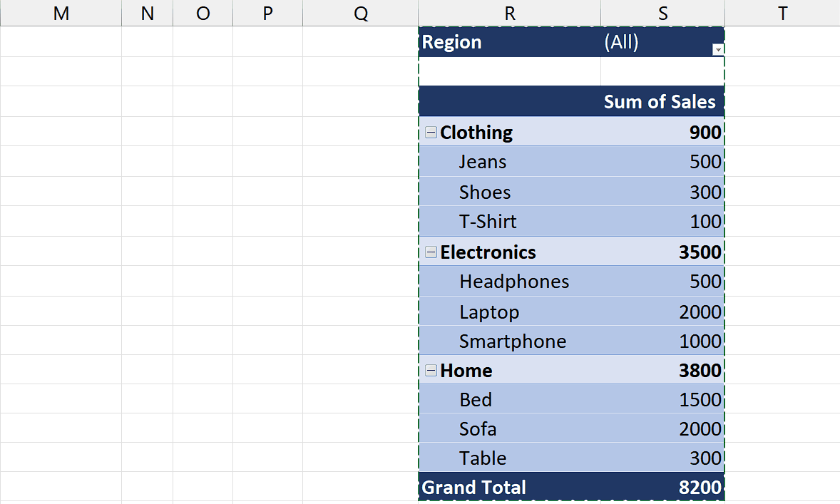Select column header S
Screen dimensions: 840x504
coord(662,13)
